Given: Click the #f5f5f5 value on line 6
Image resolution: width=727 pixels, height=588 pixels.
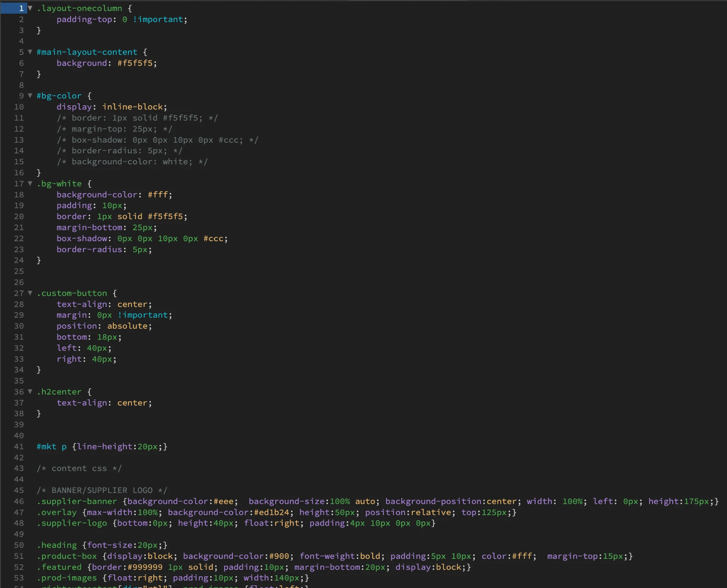Looking at the screenshot, I should pos(135,63).
